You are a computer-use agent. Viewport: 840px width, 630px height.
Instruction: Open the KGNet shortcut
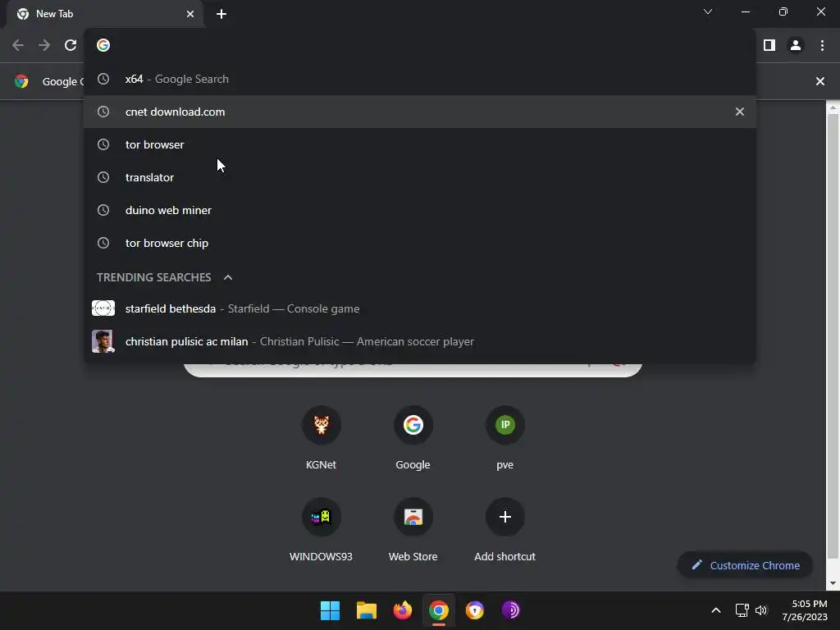tap(321, 438)
